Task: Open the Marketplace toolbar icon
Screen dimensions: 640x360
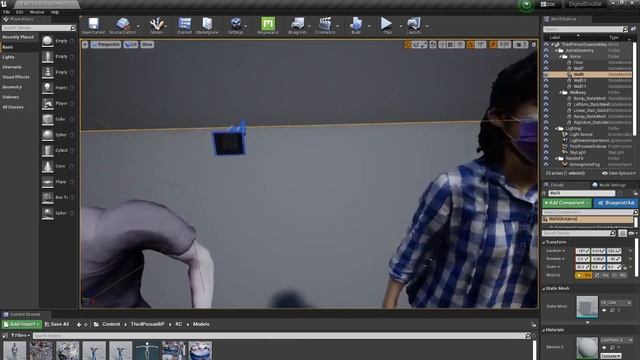Action: click(207, 24)
